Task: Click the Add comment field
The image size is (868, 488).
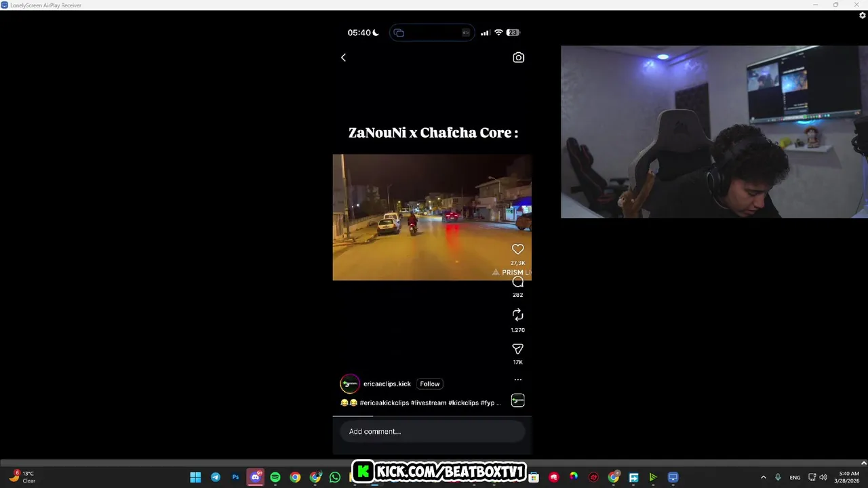Action: [x=432, y=432]
